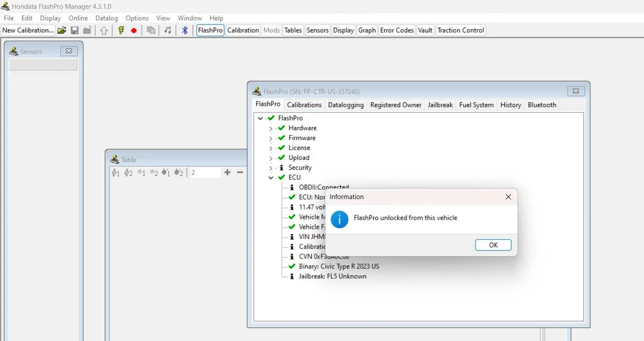Open the Fuel System tab
Screen dimensions: 644x341
[476, 105]
